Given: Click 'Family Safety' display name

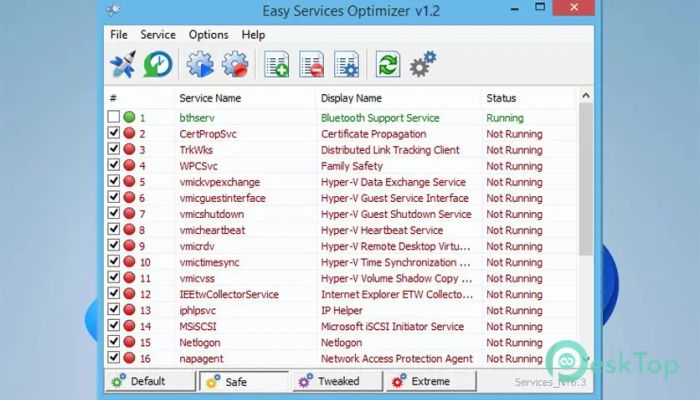Looking at the screenshot, I should coord(352,166).
